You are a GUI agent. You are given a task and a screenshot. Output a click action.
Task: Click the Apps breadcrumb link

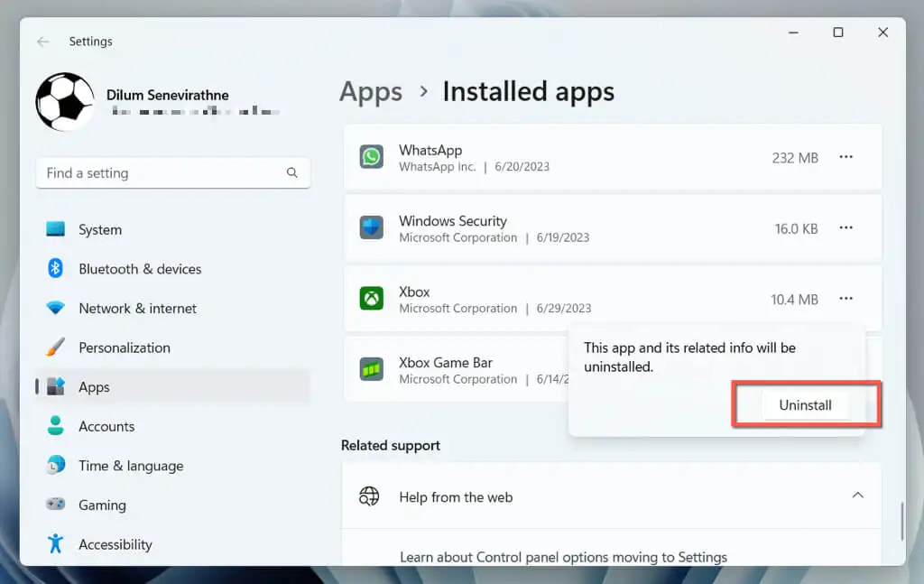(371, 92)
